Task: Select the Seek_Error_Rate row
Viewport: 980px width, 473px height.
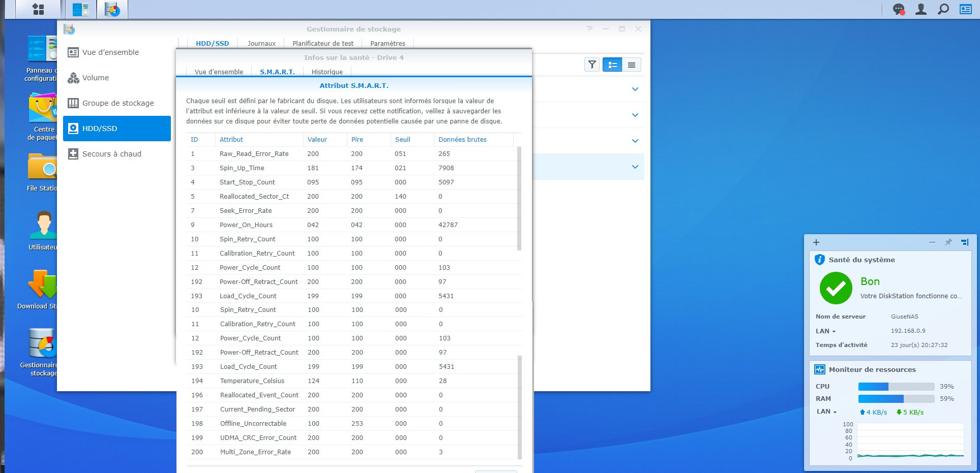Action: (x=351, y=211)
